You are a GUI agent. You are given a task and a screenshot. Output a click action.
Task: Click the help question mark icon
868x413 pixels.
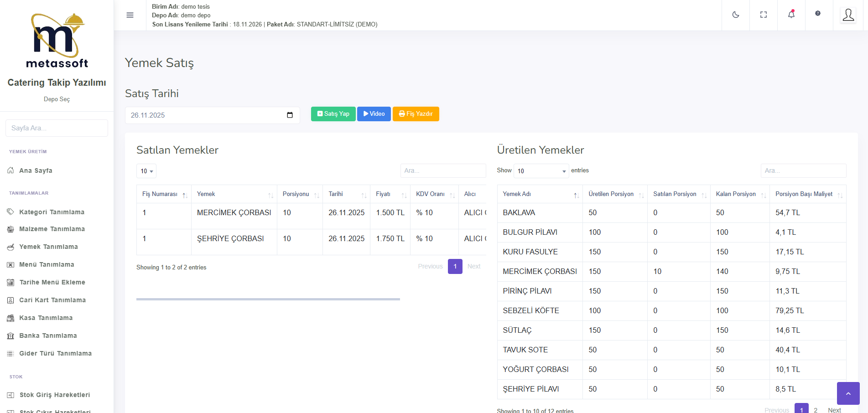tap(817, 14)
